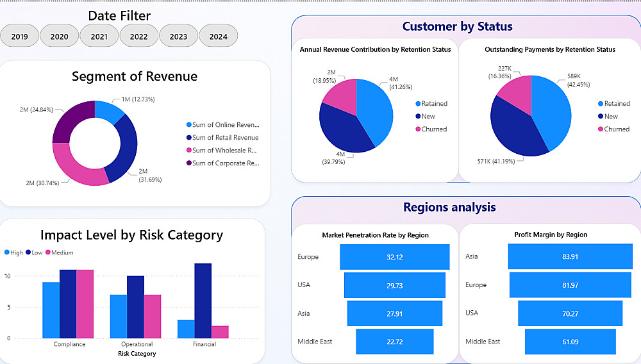This screenshot has width=641, height=364.
Task: Click the Middle East 22.72 penetration bar
Action: (395, 342)
